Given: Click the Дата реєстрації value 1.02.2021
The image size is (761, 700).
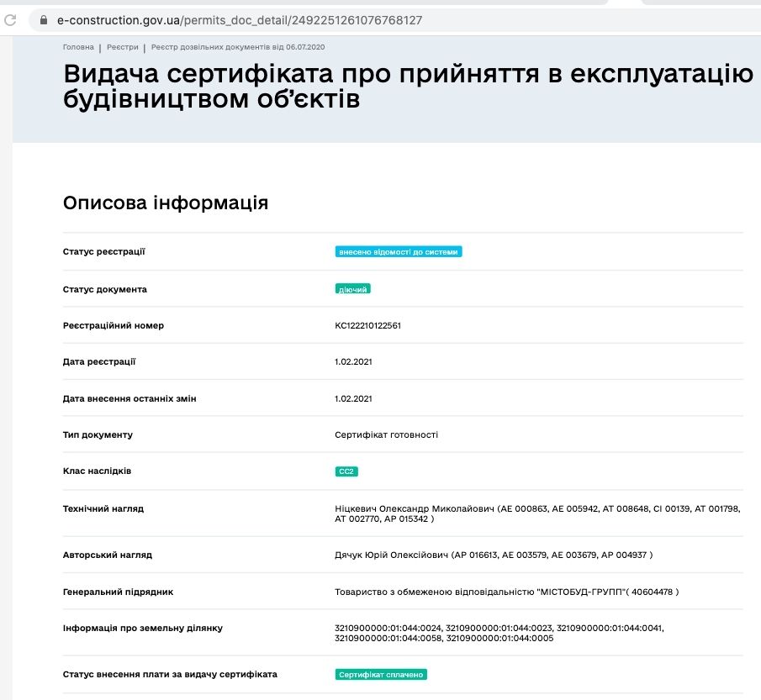Looking at the screenshot, I should [x=353, y=362].
